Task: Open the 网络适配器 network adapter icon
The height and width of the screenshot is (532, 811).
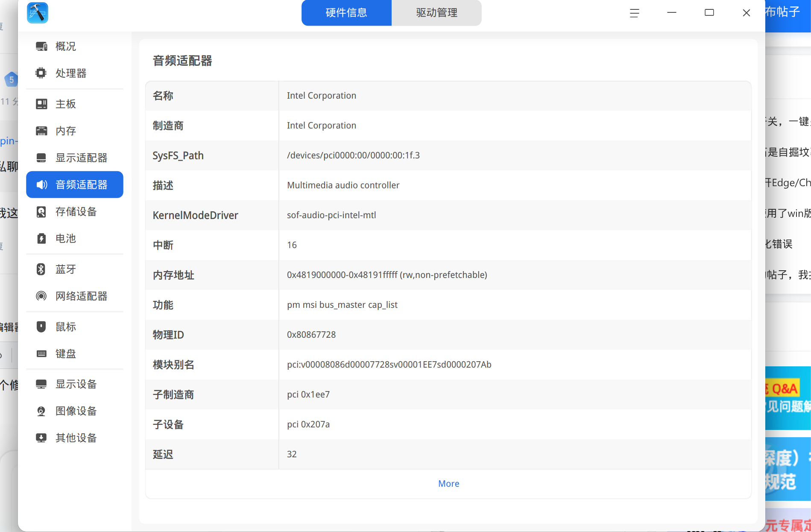Action: (41, 296)
